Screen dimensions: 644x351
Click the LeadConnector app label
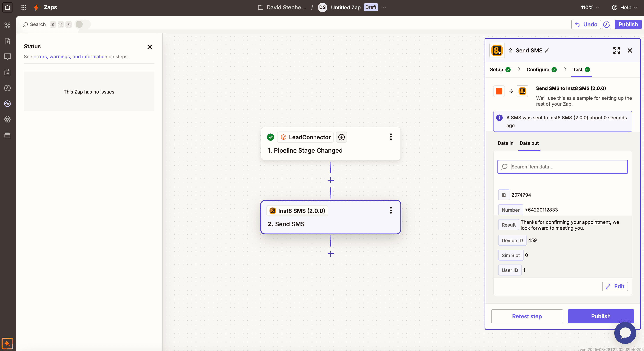306,137
